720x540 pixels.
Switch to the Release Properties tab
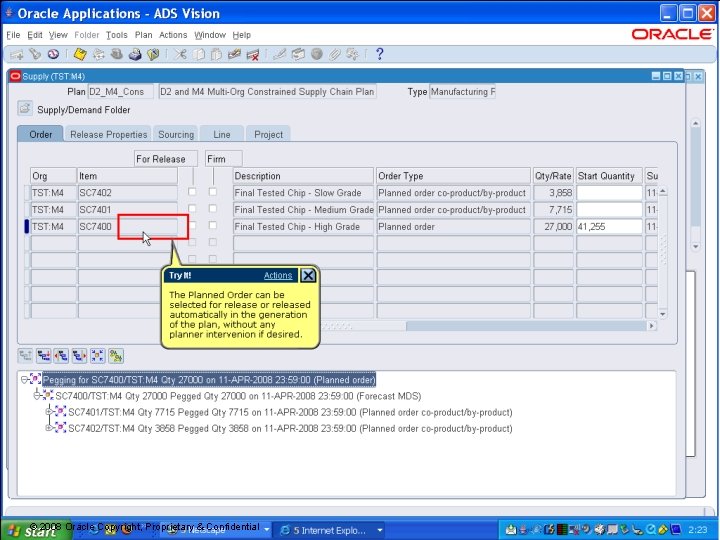click(108, 134)
